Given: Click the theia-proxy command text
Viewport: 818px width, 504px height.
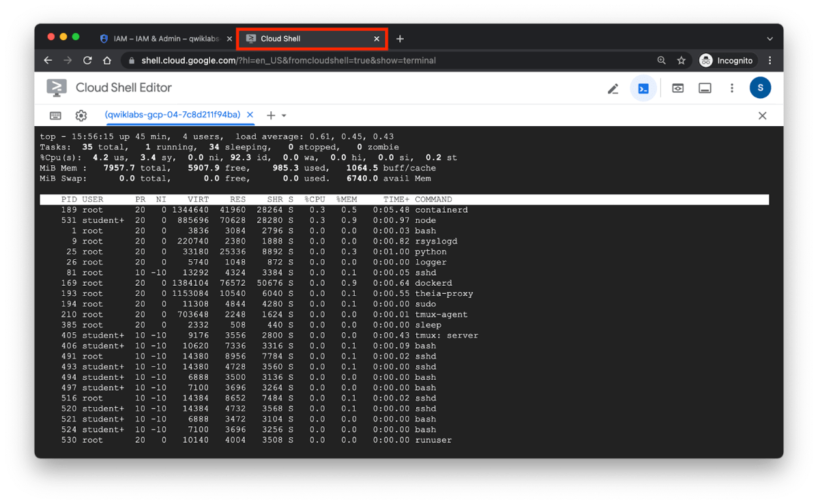Looking at the screenshot, I should [x=443, y=293].
